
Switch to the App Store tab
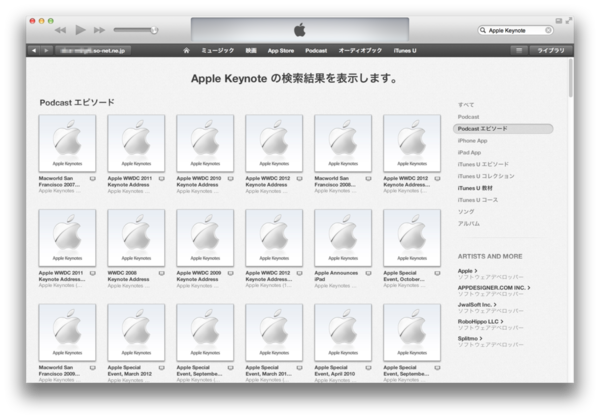(x=281, y=51)
